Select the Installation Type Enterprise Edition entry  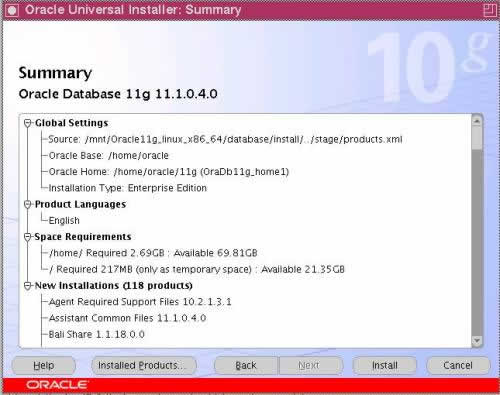(x=128, y=188)
